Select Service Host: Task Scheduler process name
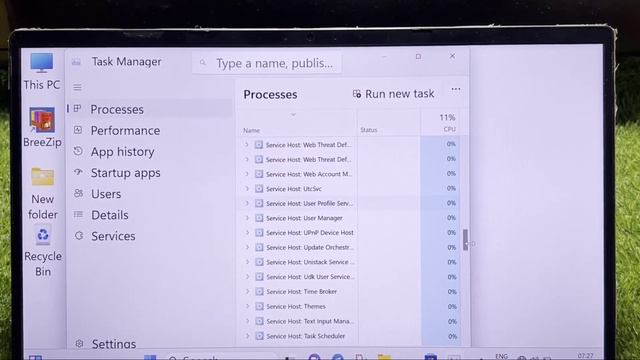 coord(306,336)
